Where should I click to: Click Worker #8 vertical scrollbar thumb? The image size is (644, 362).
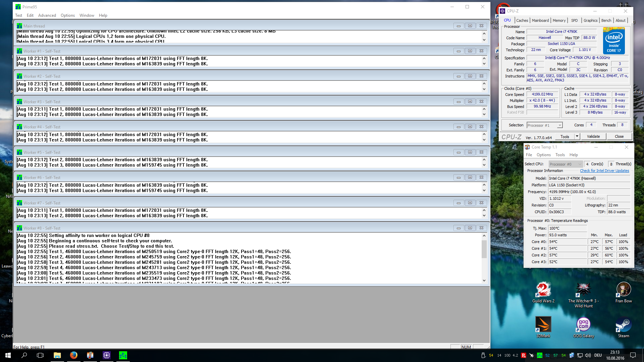[x=484, y=249]
